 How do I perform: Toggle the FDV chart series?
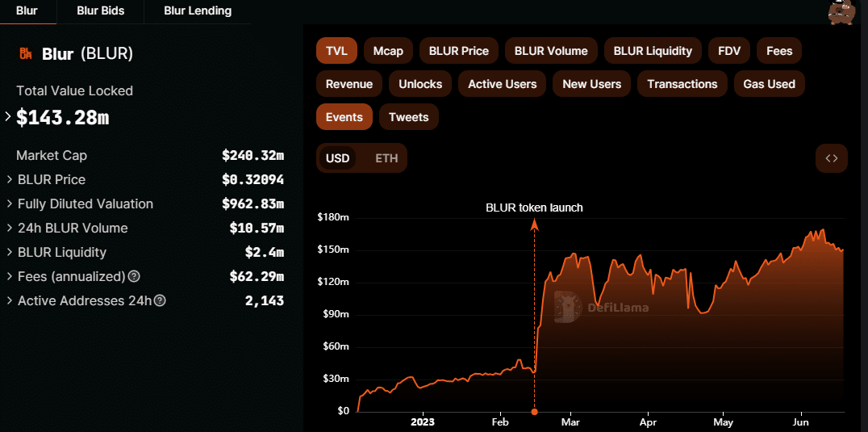729,51
